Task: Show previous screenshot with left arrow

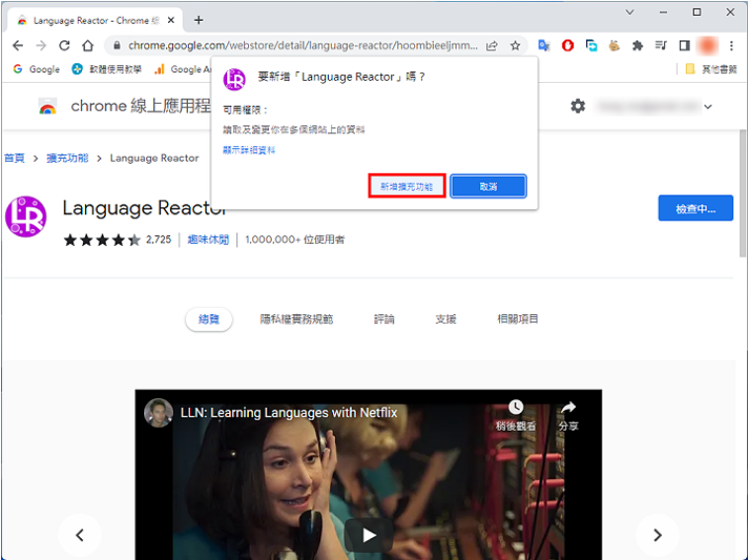Action: coord(80,534)
